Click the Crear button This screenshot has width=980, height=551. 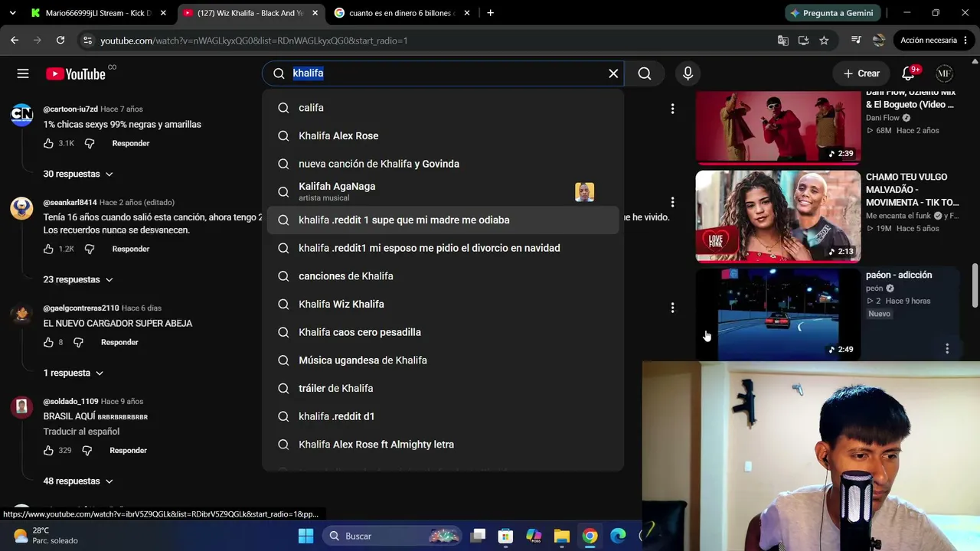tap(862, 73)
